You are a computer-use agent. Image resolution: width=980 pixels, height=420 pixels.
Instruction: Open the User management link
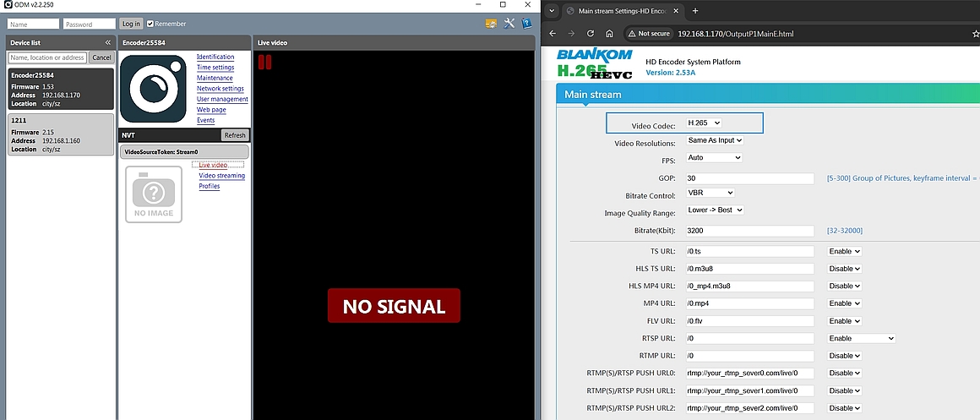(222, 100)
